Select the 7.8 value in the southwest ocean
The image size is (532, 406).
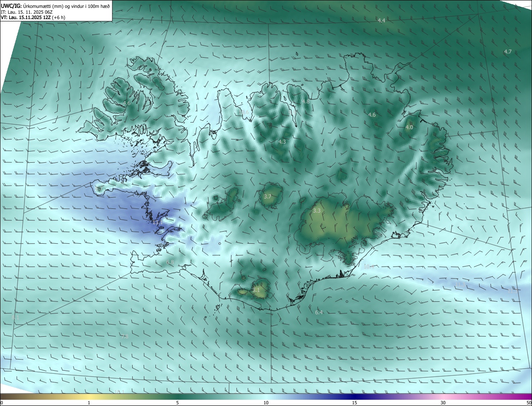tap(125, 336)
